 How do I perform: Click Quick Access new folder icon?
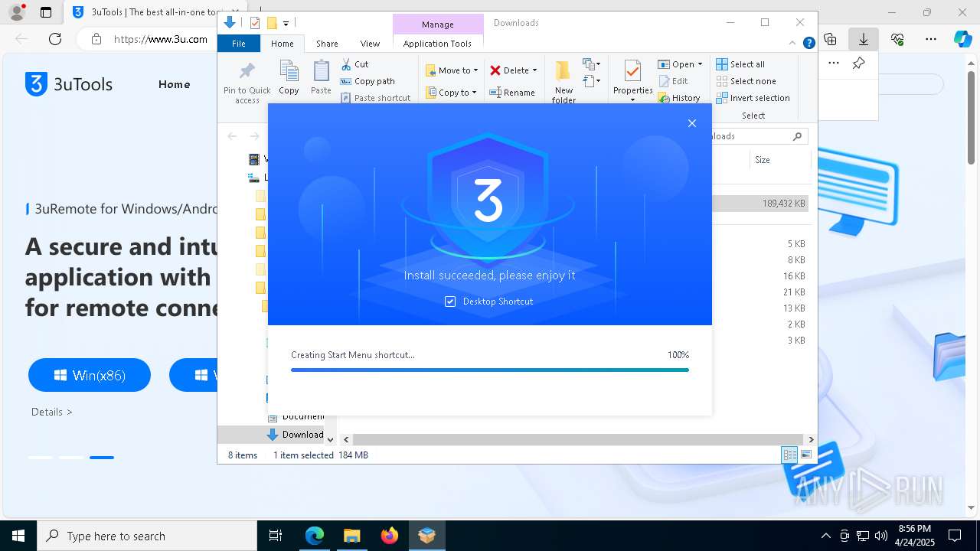pos(272,23)
